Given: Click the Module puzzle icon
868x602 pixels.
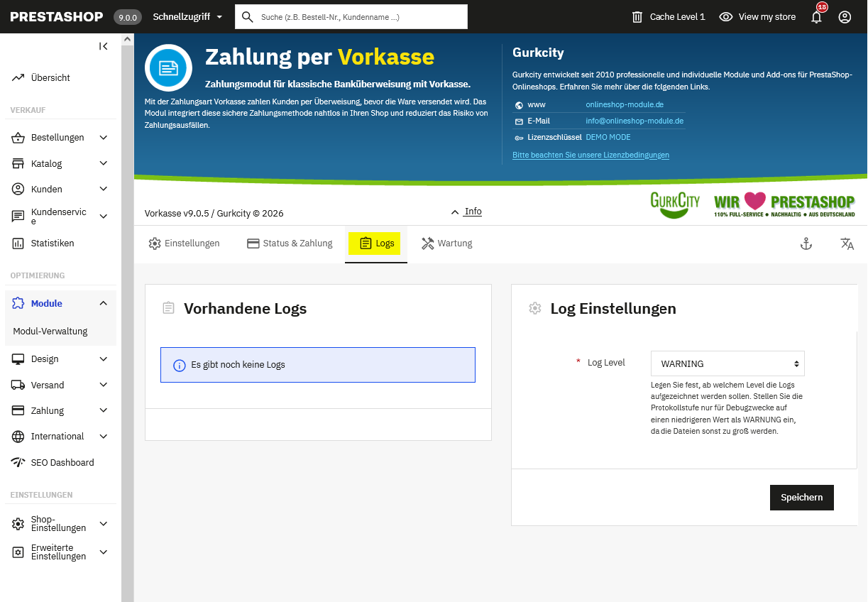Looking at the screenshot, I should 18,303.
